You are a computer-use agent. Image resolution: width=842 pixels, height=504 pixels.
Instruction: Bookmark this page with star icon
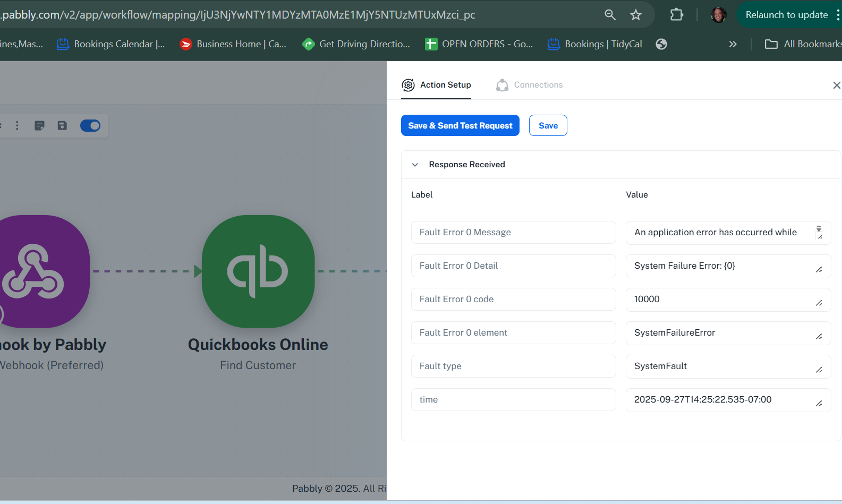(636, 15)
